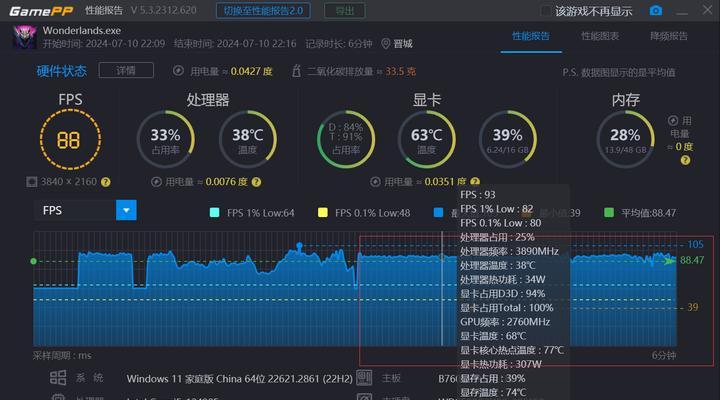Viewport: 720px width, 400px height.
Task: Click help icon next to 0.0351 度
Action: [x=475, y=182]
